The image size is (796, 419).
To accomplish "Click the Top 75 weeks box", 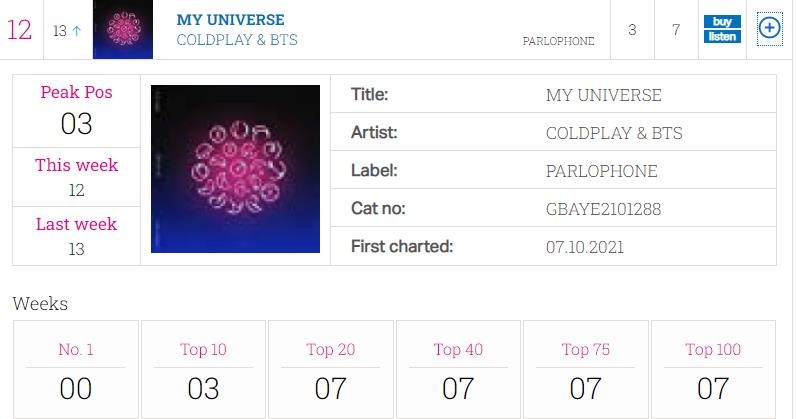I will (x=586, y=369).
